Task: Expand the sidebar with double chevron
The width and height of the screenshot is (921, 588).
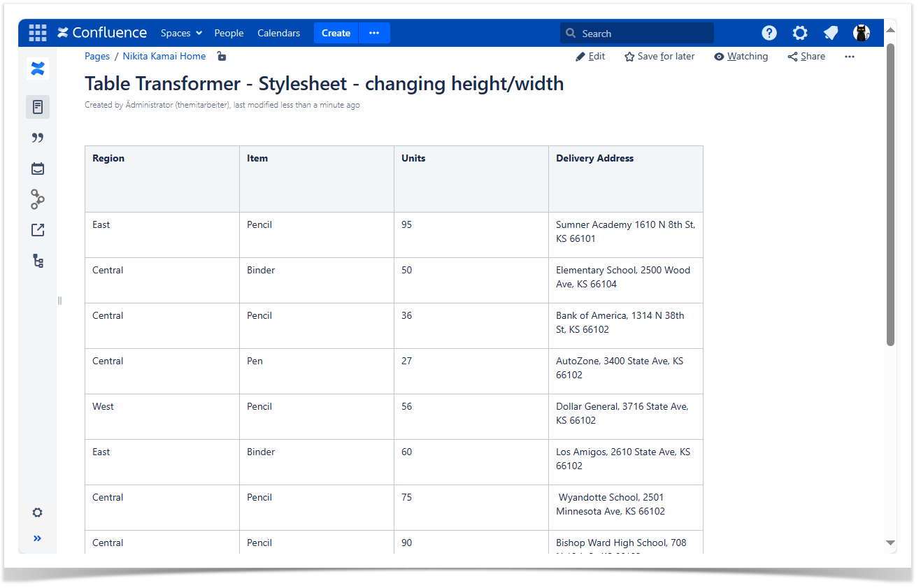Action: click(38, 538)
